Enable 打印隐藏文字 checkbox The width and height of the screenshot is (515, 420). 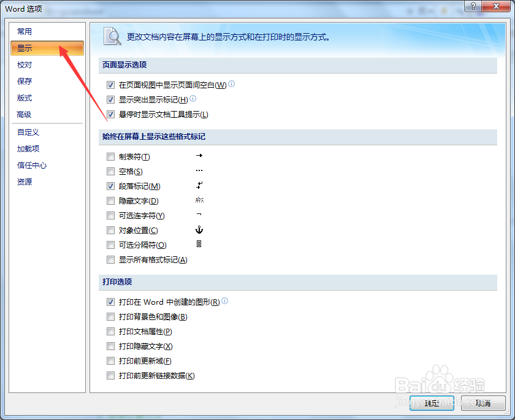point(111,346)
